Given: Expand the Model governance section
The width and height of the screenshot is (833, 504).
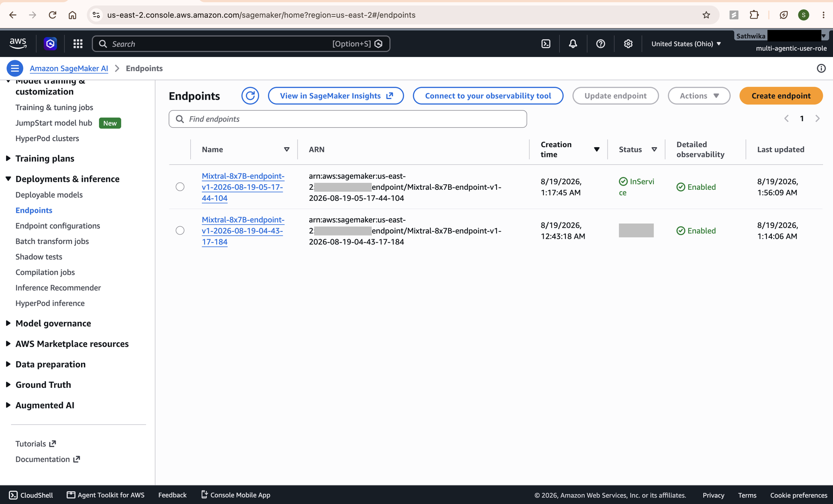Looking at the screenshot, I should (x=8, y=323).
